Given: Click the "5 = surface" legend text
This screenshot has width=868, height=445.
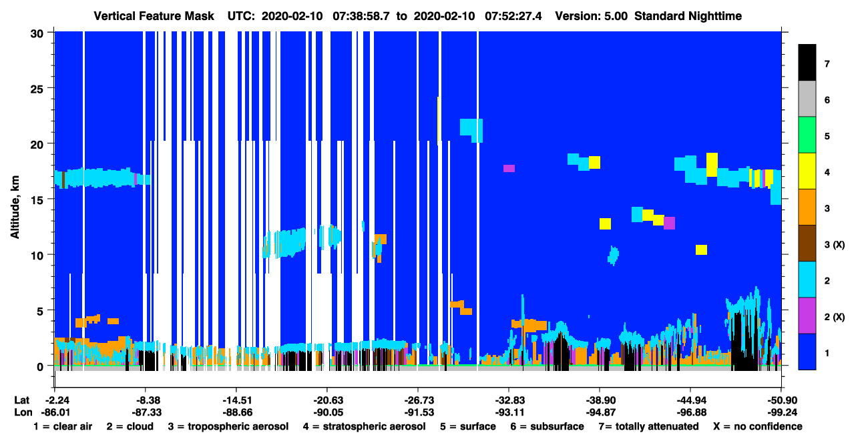Looking at the screenshot, I should (467, 426).
